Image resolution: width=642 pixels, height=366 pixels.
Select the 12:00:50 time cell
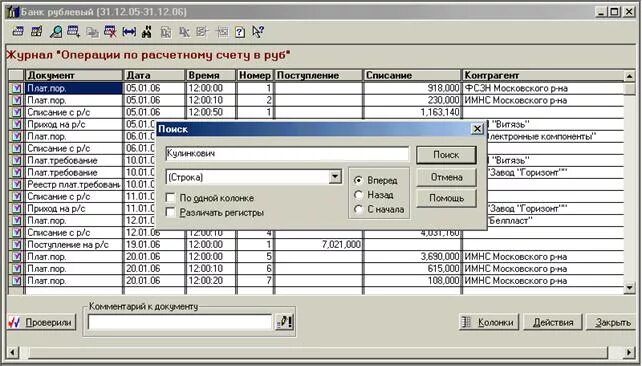(x=211, y=113)
